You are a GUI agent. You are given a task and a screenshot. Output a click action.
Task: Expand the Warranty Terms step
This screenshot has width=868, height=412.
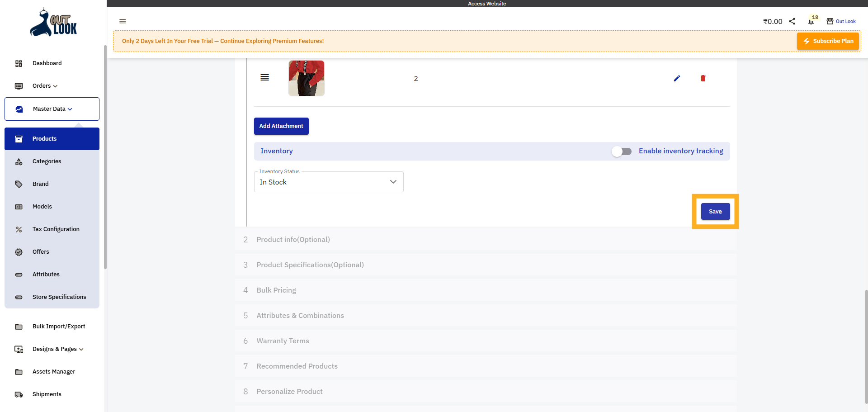486,341
